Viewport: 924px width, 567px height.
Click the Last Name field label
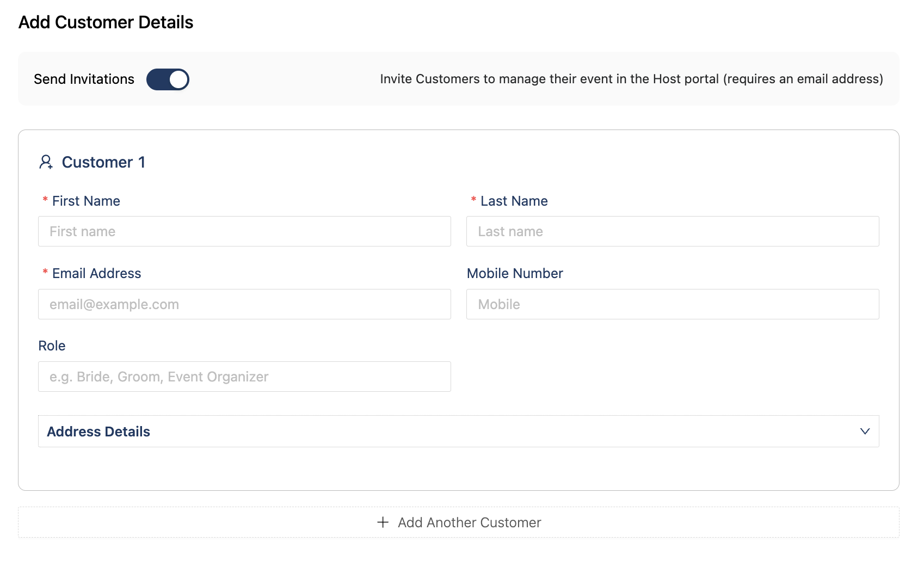coord(514,201)
